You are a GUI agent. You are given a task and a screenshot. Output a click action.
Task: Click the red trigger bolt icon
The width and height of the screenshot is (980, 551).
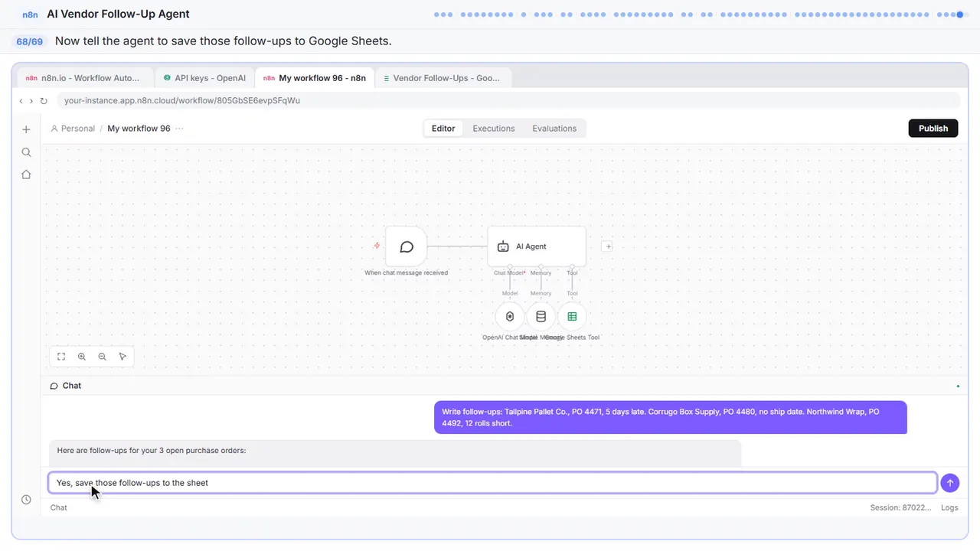tap(377, 246)
